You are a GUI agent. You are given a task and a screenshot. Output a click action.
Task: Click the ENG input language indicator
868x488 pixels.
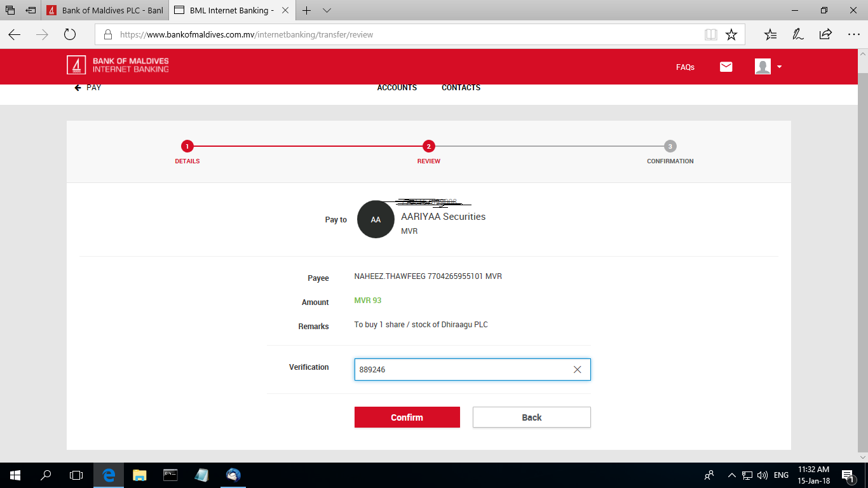782,475
